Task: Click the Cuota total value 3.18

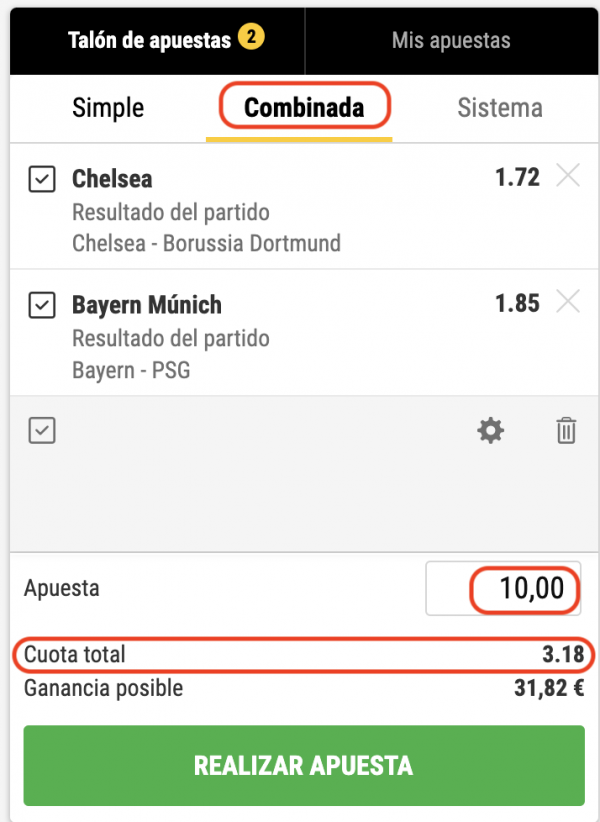Action: (563, 655)
